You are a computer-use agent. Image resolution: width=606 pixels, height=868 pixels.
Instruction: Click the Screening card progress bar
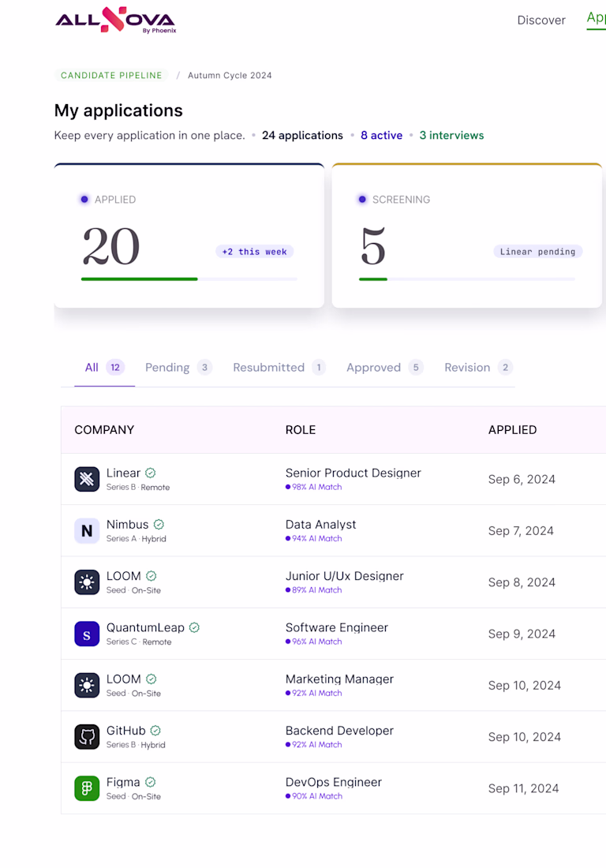[467, 279]
